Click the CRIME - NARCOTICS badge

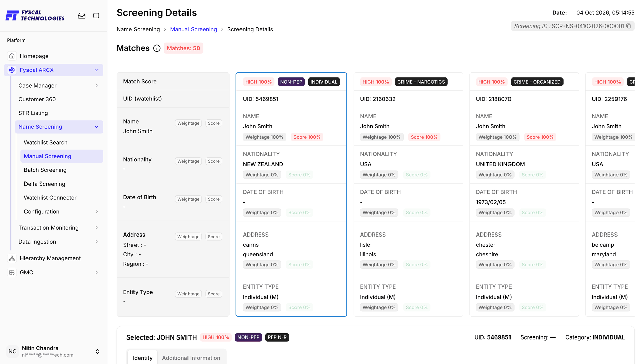[421, 82]
